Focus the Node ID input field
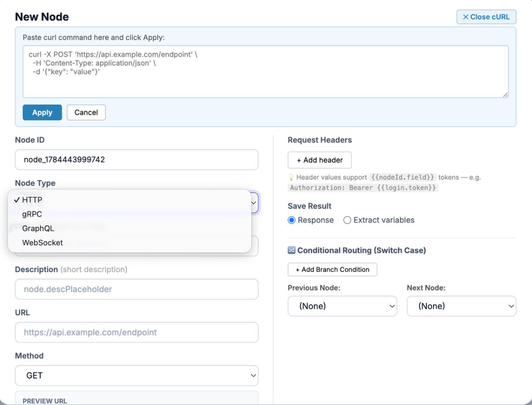This screenshot has width=532, height=405. [x=137, y=160]
